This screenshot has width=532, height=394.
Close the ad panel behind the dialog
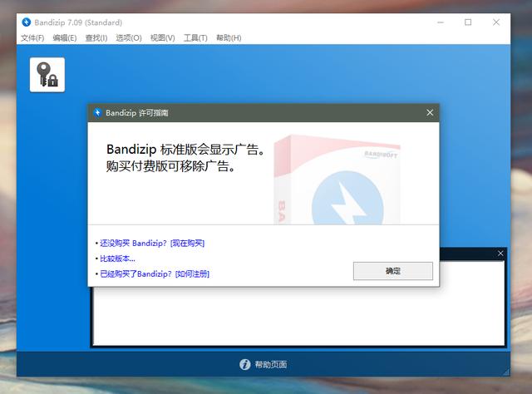click(x=500, y=254)
